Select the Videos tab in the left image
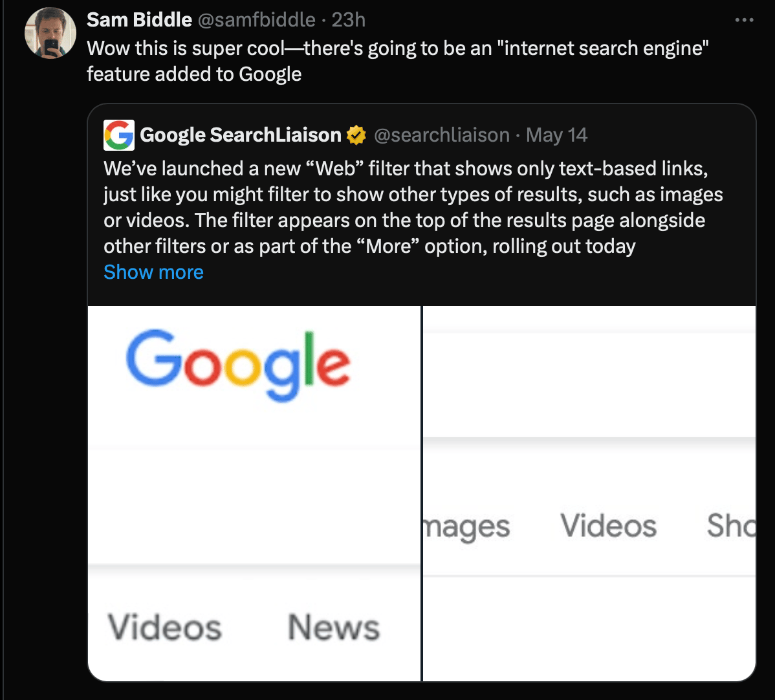Viewport: 775px width, 700px height. [x=164, y=627]
